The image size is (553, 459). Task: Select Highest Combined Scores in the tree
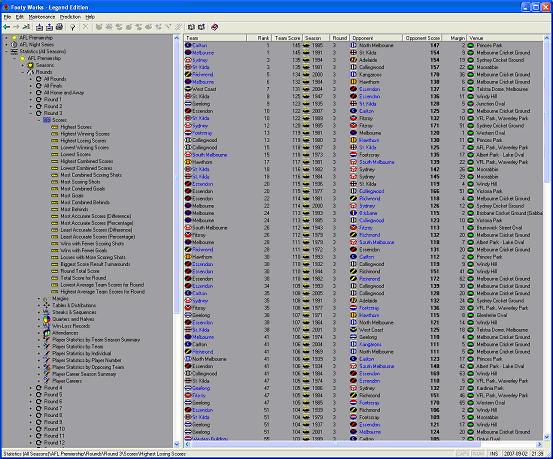(x=87, y=161)
